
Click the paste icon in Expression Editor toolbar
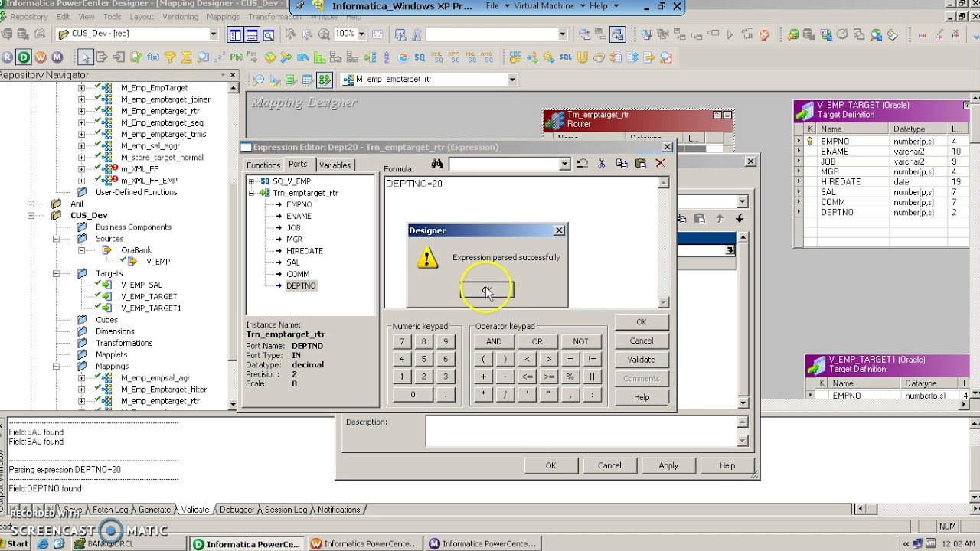click(x=641, y=164)
